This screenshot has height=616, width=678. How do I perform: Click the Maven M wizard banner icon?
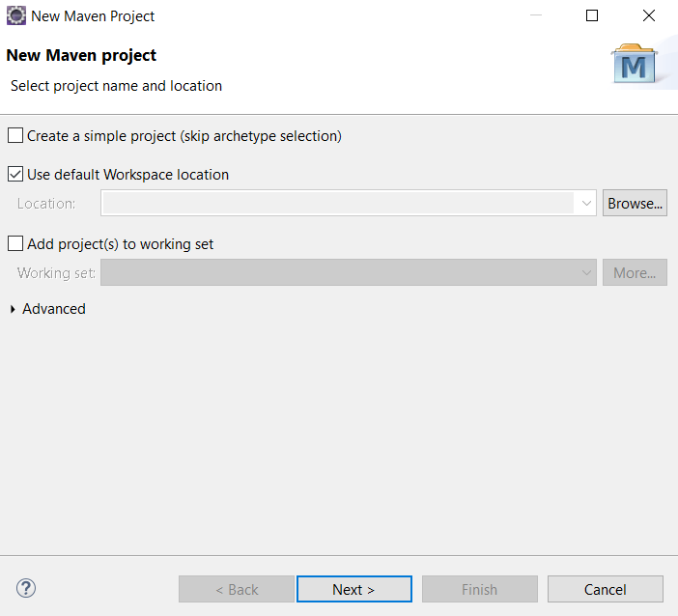(634, 64)
